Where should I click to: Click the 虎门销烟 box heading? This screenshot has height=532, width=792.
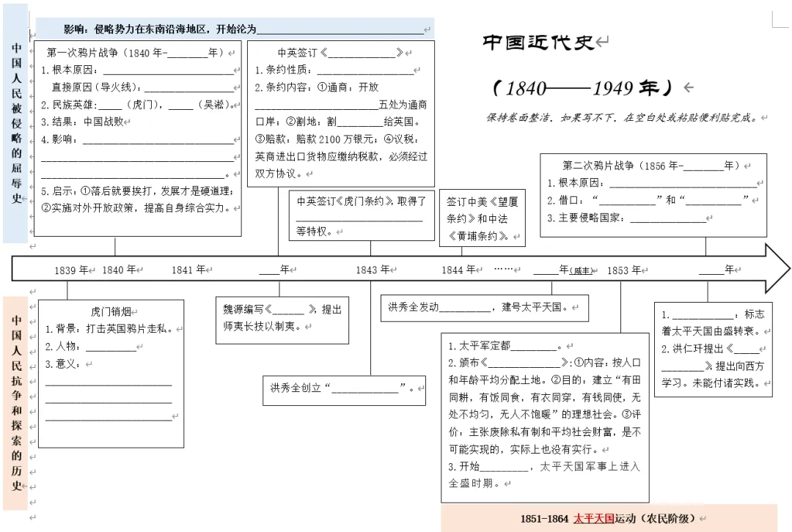pyautogui.click(x=111, y=312)
